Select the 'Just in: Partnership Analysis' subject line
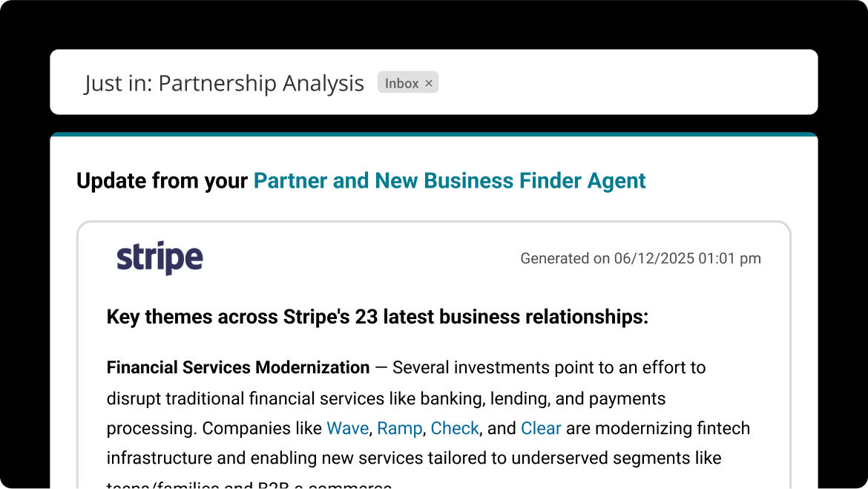 (223, 83)
